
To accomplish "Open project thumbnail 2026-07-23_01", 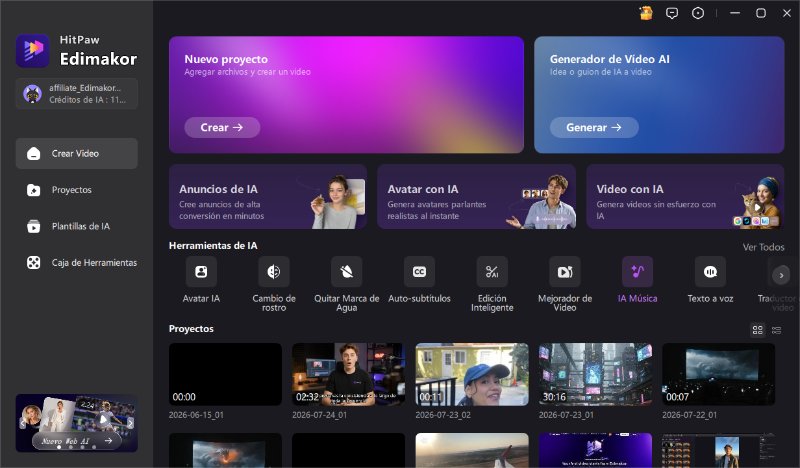I will [x=595, y=374].
